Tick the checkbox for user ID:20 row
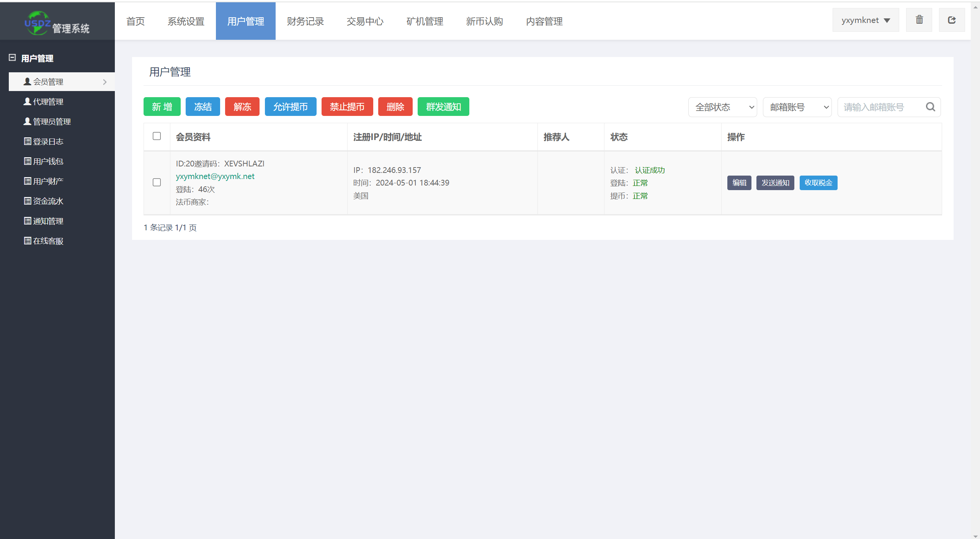 157,182
